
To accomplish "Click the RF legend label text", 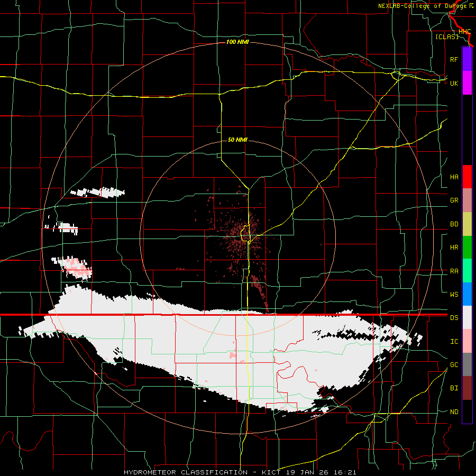I will (454, 59).
